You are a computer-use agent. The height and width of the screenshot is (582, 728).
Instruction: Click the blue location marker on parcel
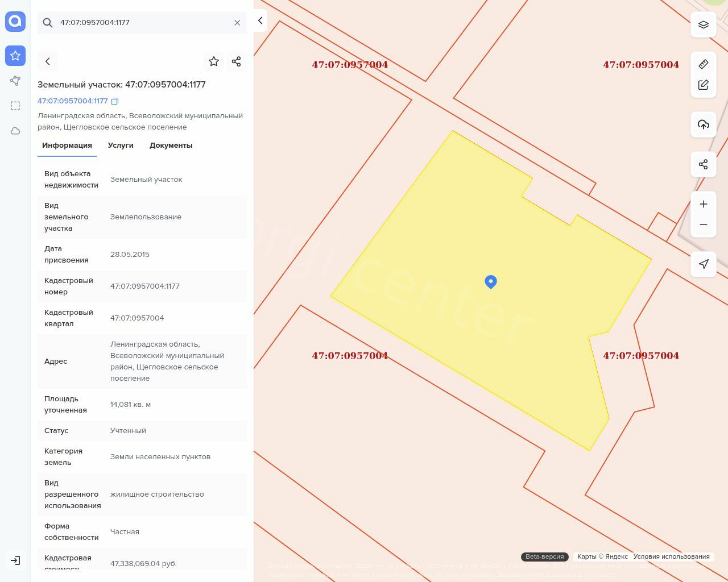pos(491,281)
